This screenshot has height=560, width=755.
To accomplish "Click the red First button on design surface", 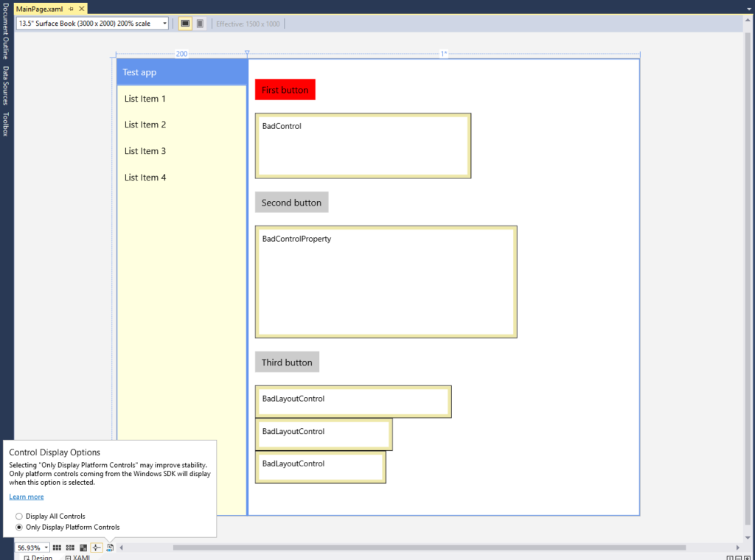I will click(285, 89).
